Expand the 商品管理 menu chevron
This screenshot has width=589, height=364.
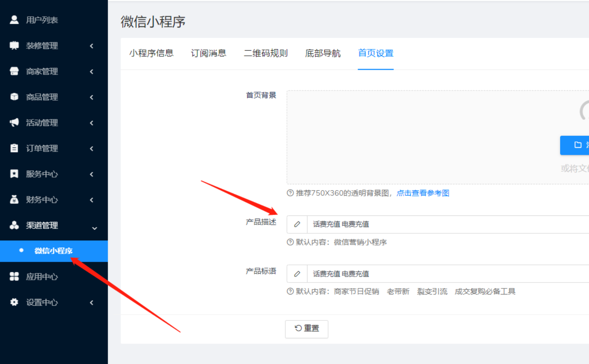92,97
